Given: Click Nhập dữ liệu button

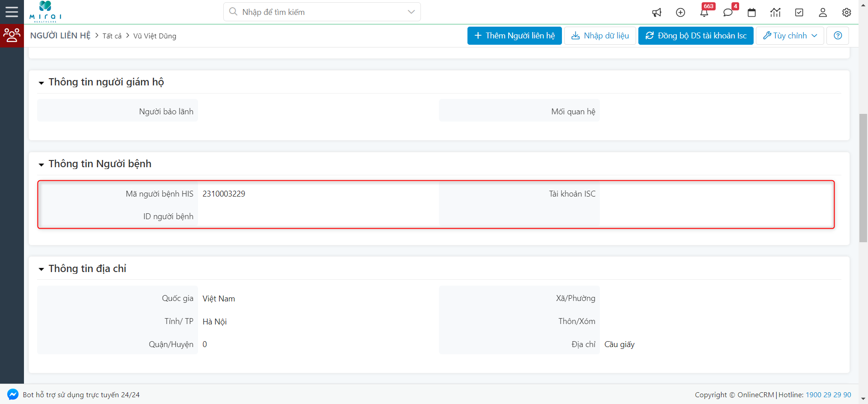Looking at the screenshot, I should tap(600, 36).
